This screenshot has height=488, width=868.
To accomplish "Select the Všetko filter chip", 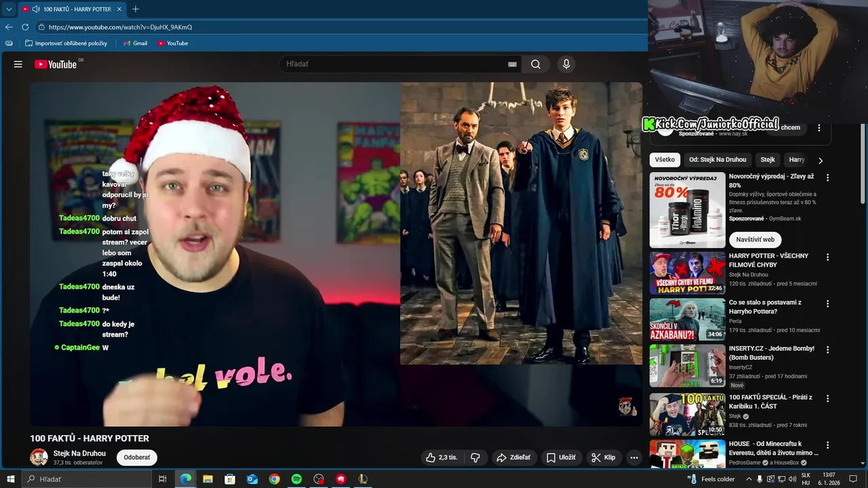I will pos(665,160).
